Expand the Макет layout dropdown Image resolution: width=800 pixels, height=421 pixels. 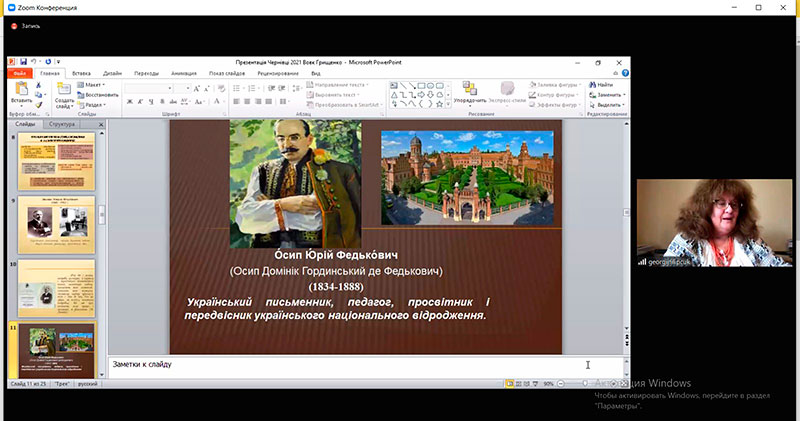click(x=91, y=85)
